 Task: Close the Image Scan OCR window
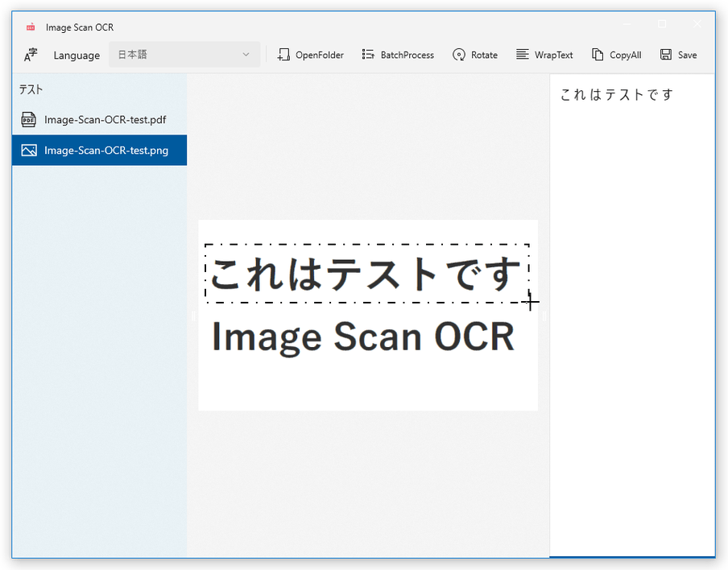pos(697,23)
